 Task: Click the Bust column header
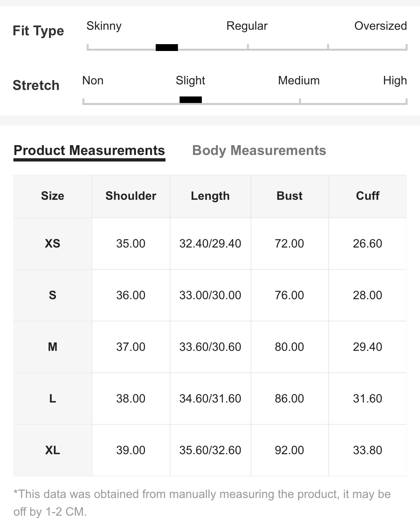[289, 196]
